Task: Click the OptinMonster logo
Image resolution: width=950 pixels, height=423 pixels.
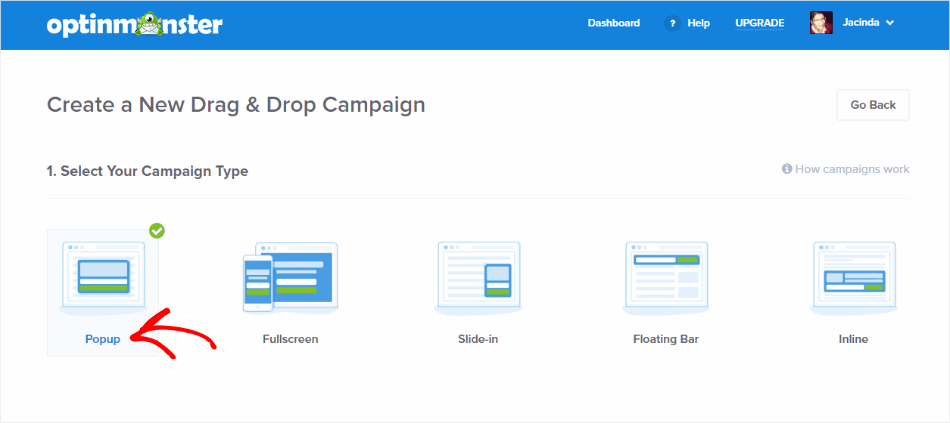Action: point(135,24)
